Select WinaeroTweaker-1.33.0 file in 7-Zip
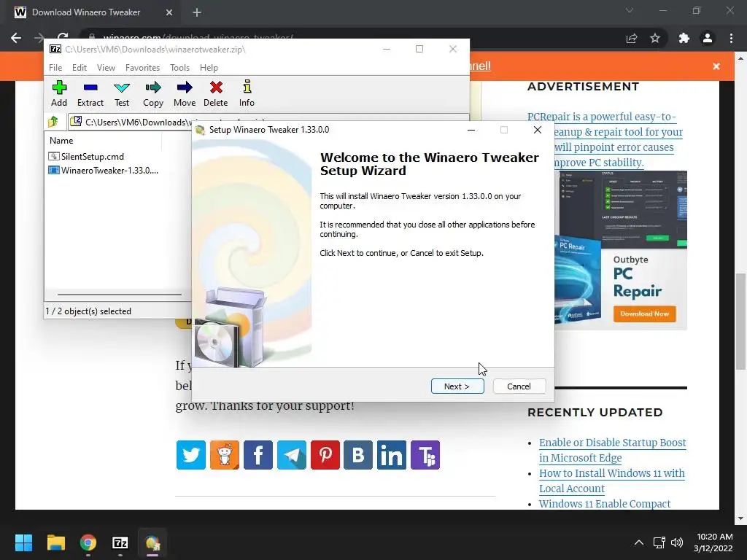 pyautogui.click(x=104, y=171)
